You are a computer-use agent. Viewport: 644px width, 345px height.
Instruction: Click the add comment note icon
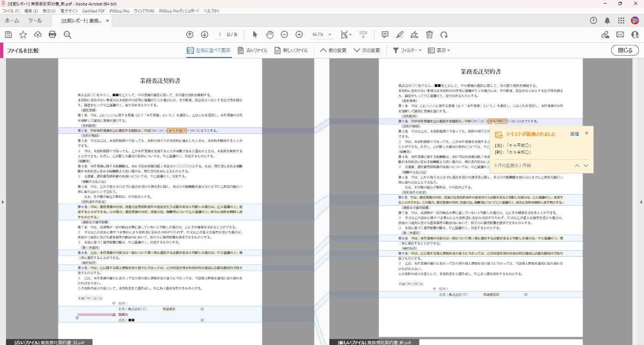coord(385,34)
